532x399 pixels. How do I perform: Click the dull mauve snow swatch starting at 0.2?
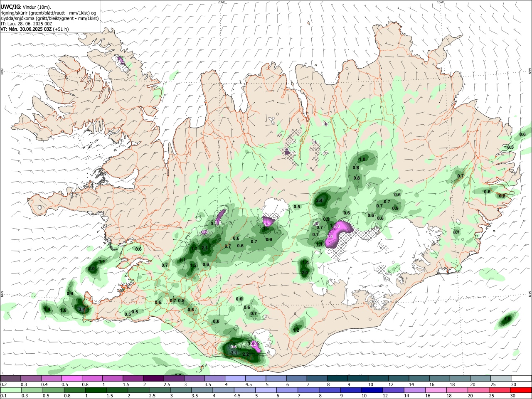click(x=10, y=378)
